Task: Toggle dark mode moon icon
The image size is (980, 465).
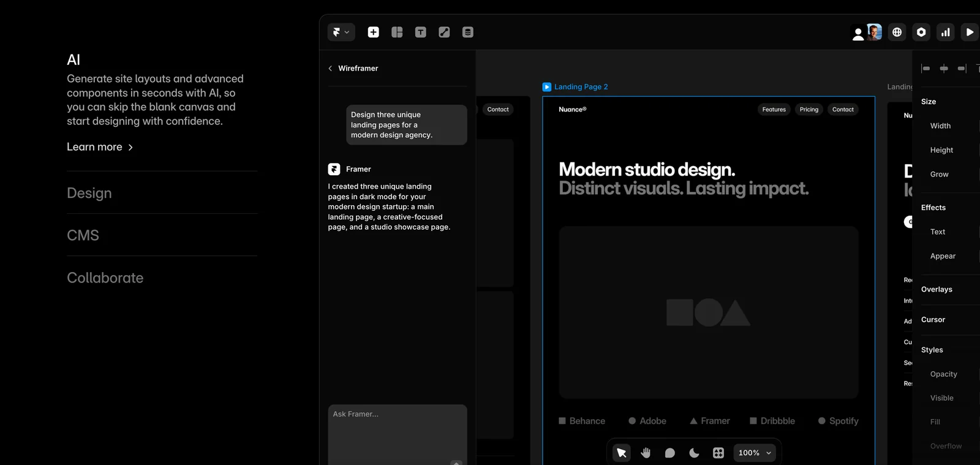Action: [694, 453]
